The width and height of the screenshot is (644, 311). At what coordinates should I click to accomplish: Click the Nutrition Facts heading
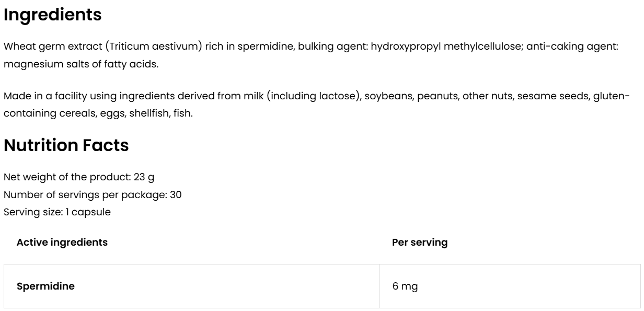tap(66, 145)
